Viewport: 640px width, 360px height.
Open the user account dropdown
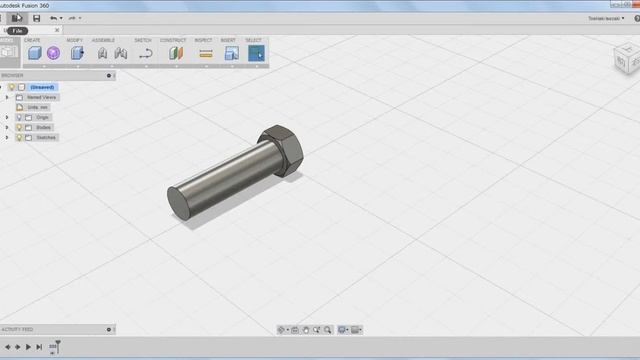tap(606, 18)
